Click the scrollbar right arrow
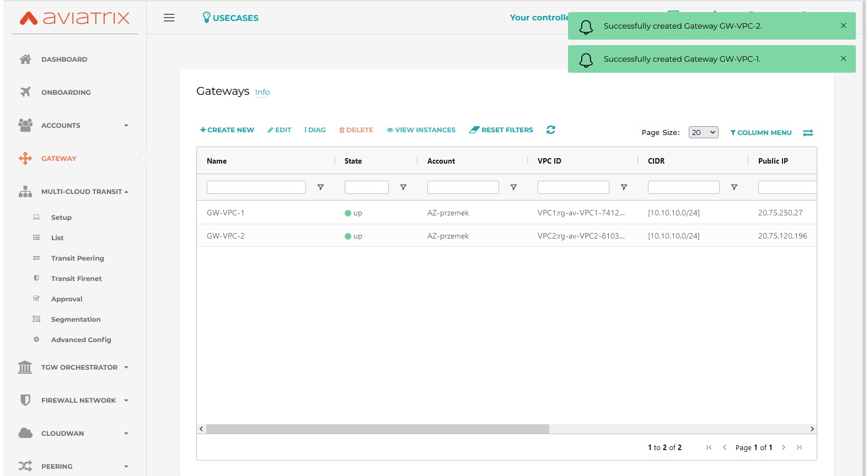Image resolution: width=868 pixels, height=476 pixels. [x=812, y=429]
